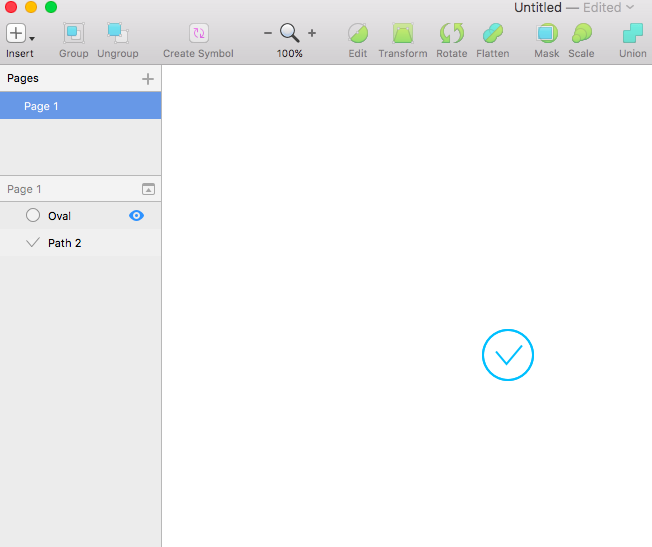Select the Path 2 layer

tap(65, 243)
